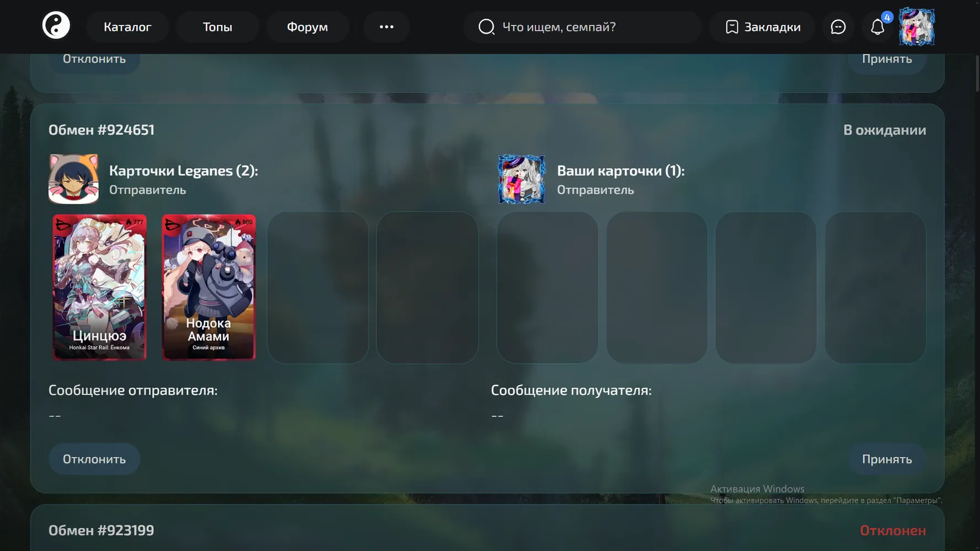Open the Топы section

pos(217,26)
